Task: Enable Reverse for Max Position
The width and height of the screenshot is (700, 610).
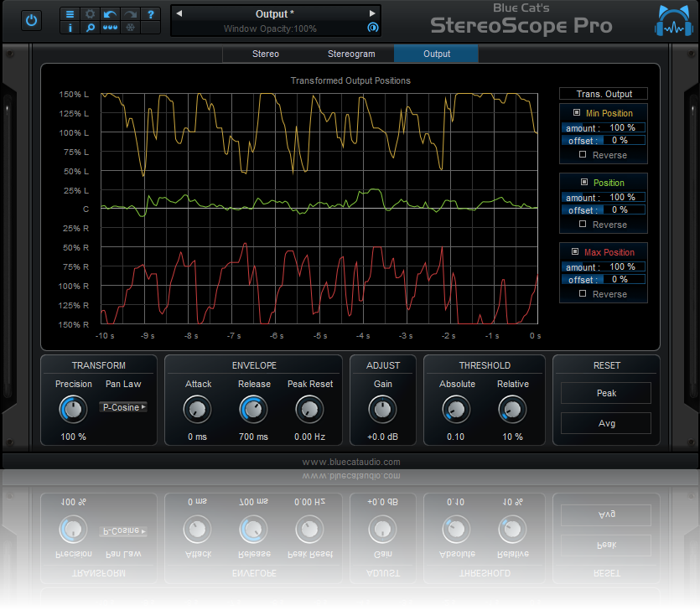Action: [583, 293]
